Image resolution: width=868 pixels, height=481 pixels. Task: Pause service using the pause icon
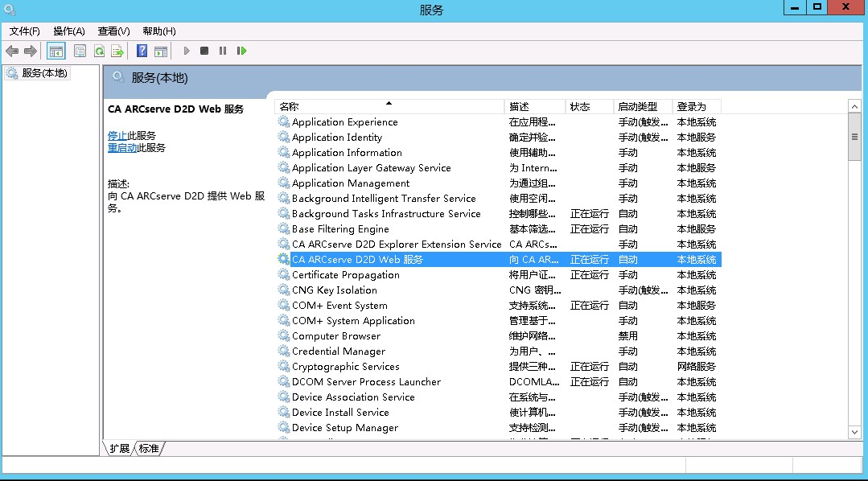222,51
